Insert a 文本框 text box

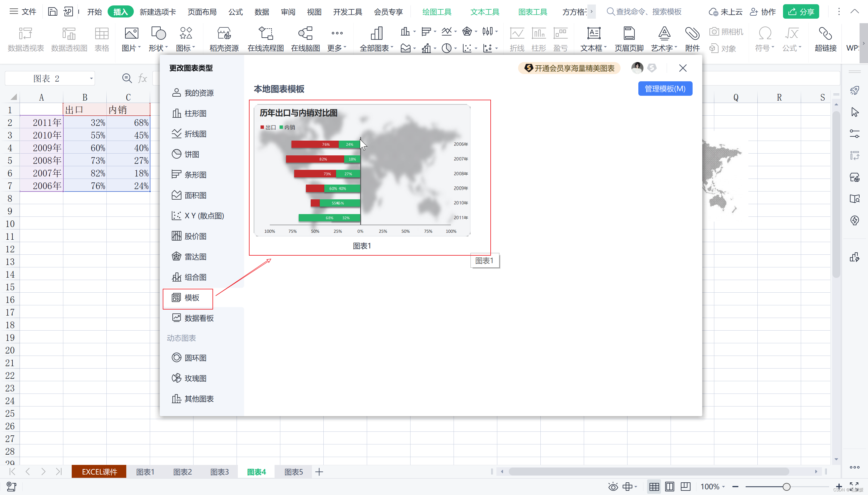(593, 39)
